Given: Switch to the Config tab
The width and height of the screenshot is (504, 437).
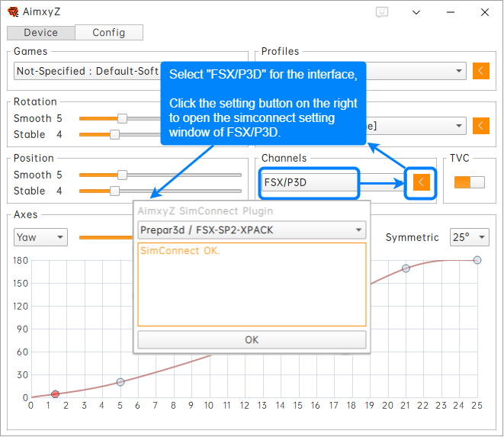Looking at the screenshot, I should tap(109, 33).
